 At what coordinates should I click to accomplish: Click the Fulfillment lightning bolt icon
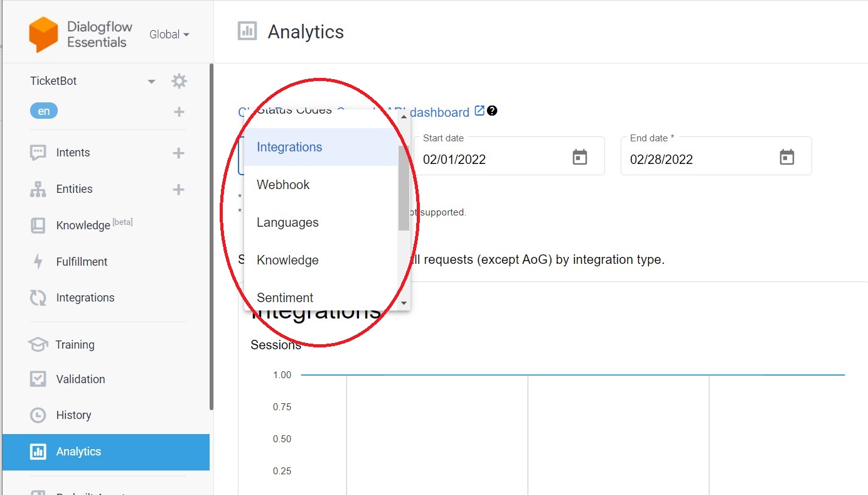[x=38, y=261]
